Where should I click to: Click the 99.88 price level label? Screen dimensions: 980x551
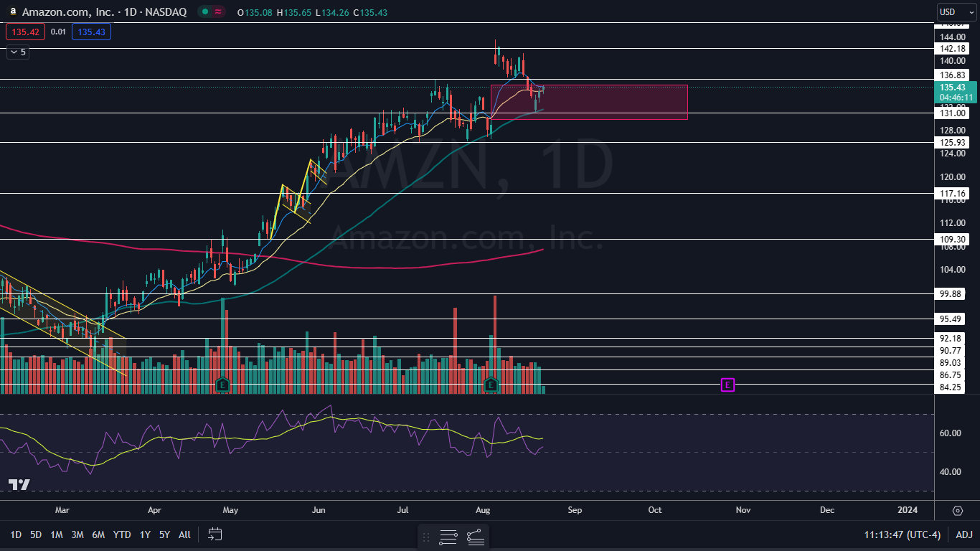click(x=951, y=293)
